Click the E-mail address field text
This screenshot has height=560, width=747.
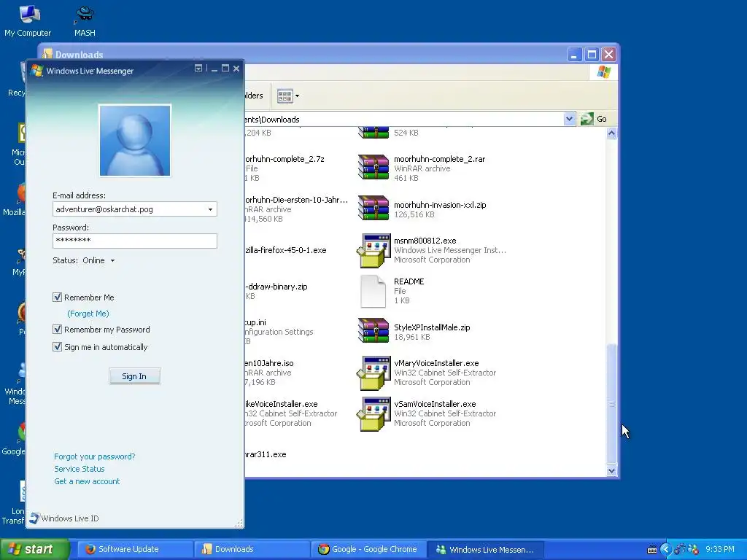(104, 209)
